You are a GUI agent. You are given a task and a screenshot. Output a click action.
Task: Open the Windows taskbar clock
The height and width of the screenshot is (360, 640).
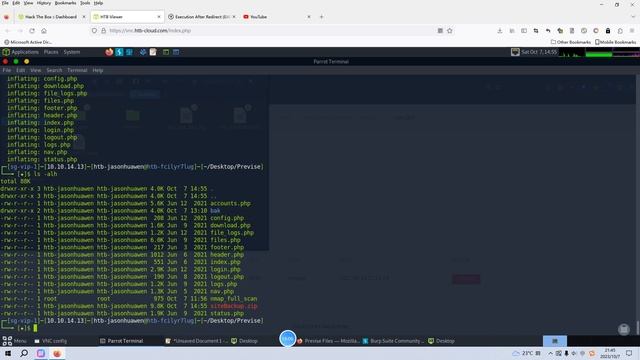click(x=610, y=353)
